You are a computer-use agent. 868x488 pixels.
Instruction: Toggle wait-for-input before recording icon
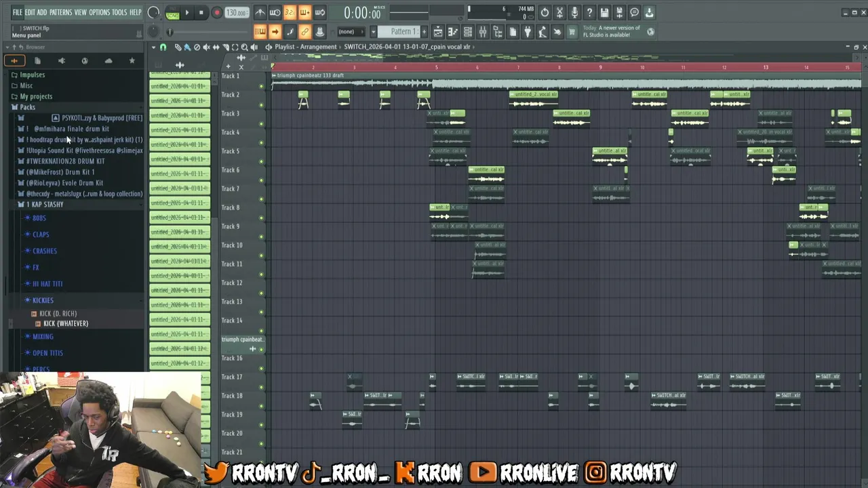coord(275,12)
